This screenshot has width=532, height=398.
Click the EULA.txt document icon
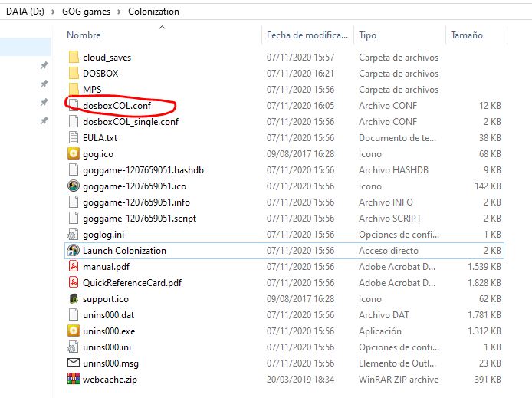pos(74,138)
